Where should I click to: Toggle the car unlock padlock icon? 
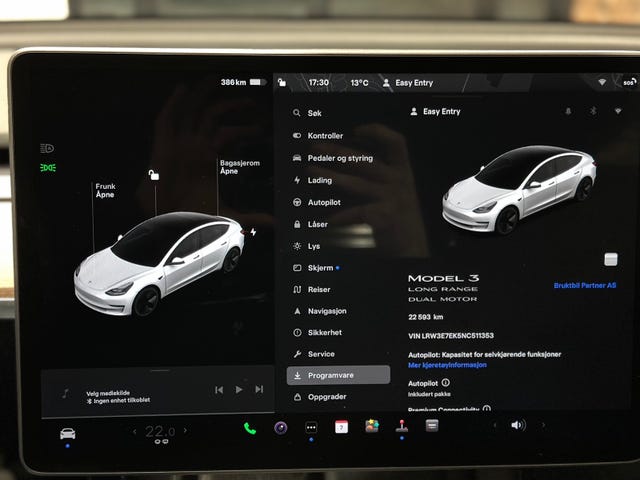pos(153,175)
